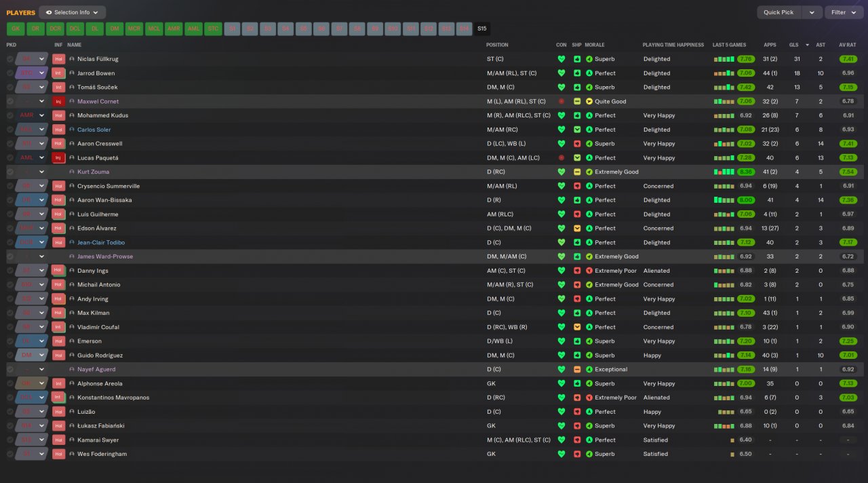This screenshot has width=868, height=483.
Task: Click Konstantinos Mavropanos' Int info badge
Action: tap(58, 398)
